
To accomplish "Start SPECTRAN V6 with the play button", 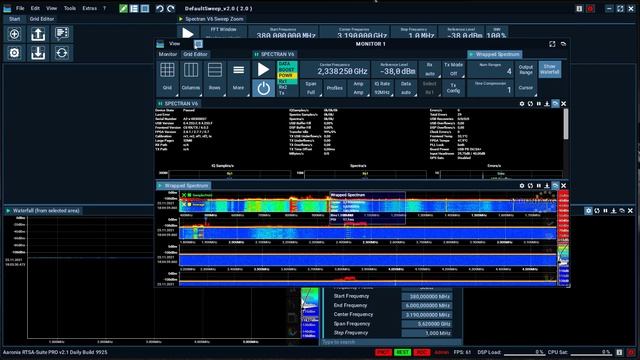I will [263, 70].
